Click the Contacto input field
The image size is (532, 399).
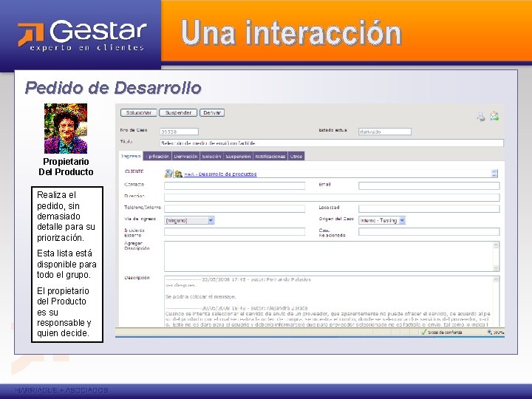(x=234, y=185)
